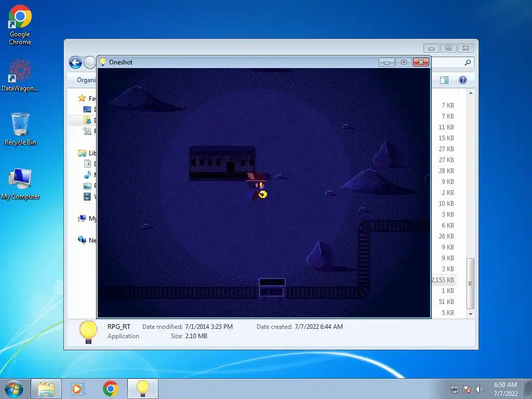Click the Explorer search magnifier icon
The image size is (532, 399).
pyautogui.click(x=468, y=62)
